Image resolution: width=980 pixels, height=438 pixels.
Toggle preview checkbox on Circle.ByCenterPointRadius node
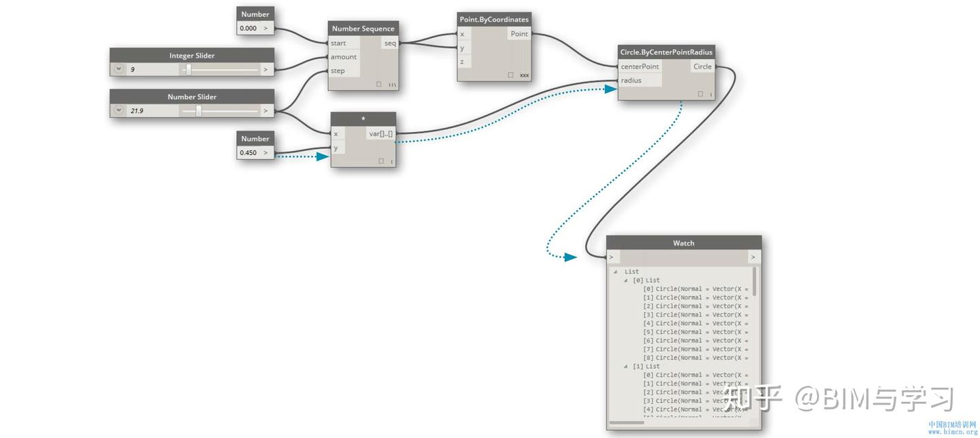point(700,94)
